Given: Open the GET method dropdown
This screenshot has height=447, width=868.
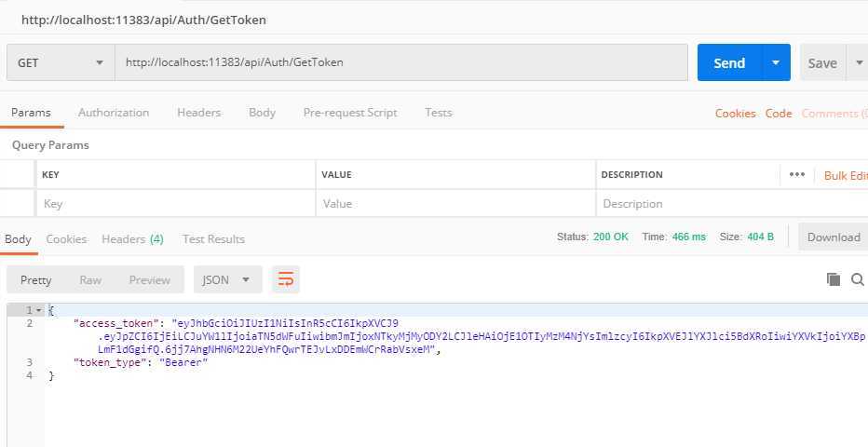Looking at the screenshot, I should [x=61, y=62].
